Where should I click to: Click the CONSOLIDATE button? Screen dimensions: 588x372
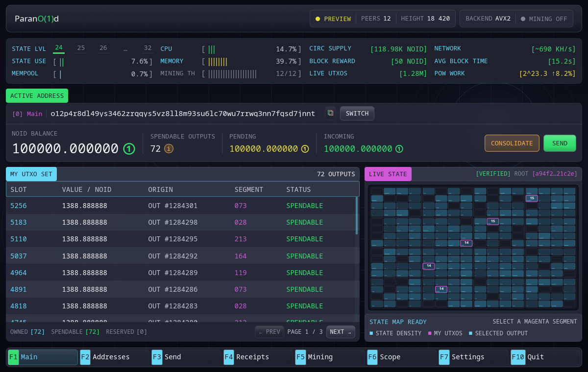[x=512, y=143]
